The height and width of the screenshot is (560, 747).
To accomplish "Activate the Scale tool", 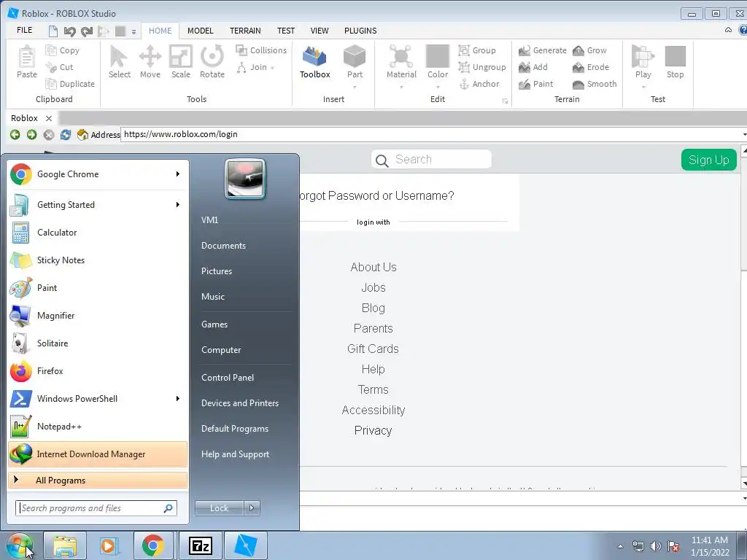I will pyautogui.click(x=181, y=62).
